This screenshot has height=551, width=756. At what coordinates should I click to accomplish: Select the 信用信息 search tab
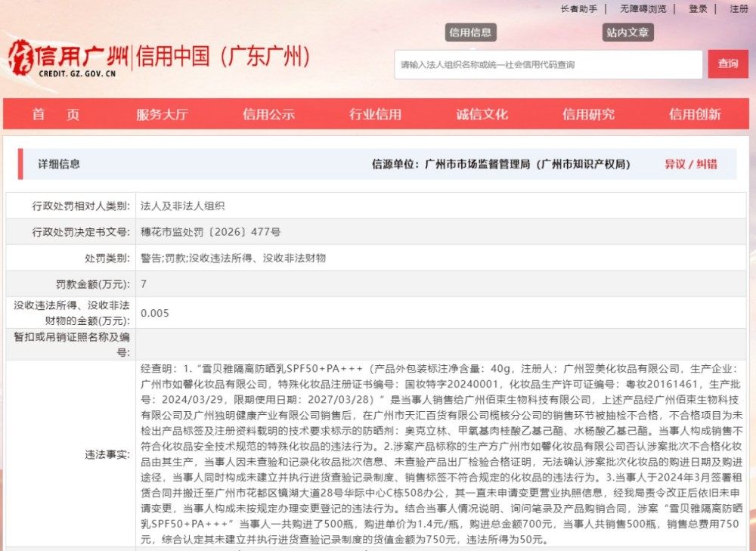coord(470,33)
